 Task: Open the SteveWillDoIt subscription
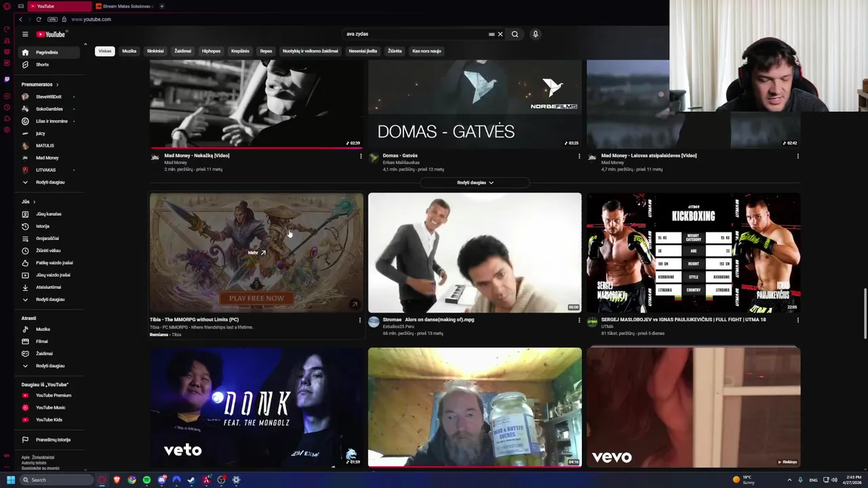pyautogui.click(x=49, y=97)
